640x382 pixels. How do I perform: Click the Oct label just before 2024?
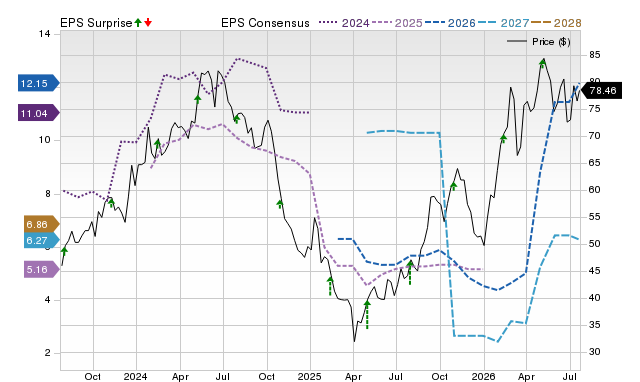93,376
